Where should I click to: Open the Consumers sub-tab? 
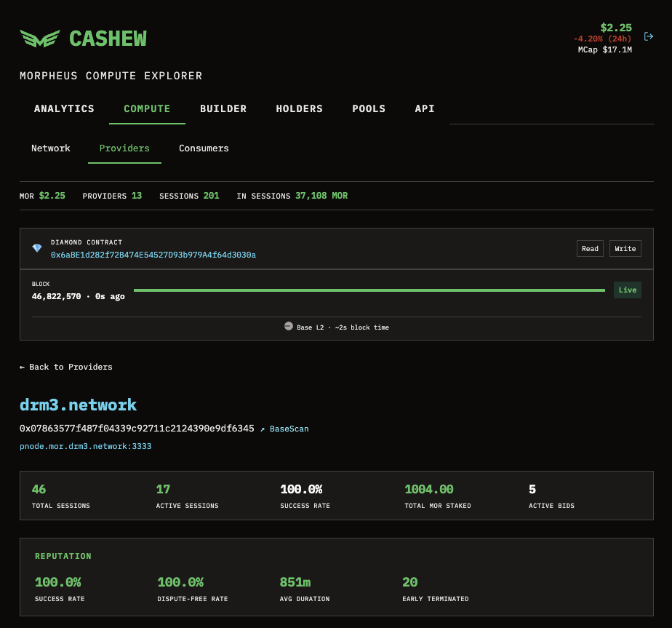tap(204, 148)
